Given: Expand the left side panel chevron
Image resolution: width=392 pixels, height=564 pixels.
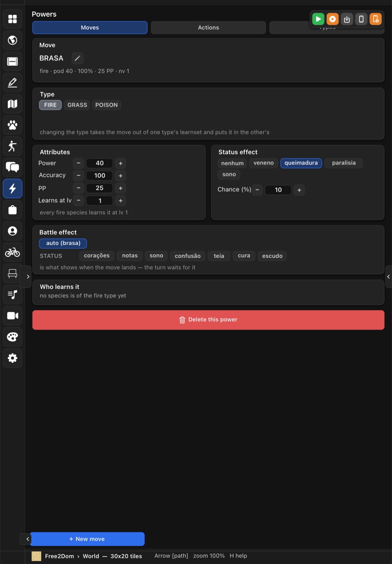Looking at the screenshot, I should tap(28, 277).
